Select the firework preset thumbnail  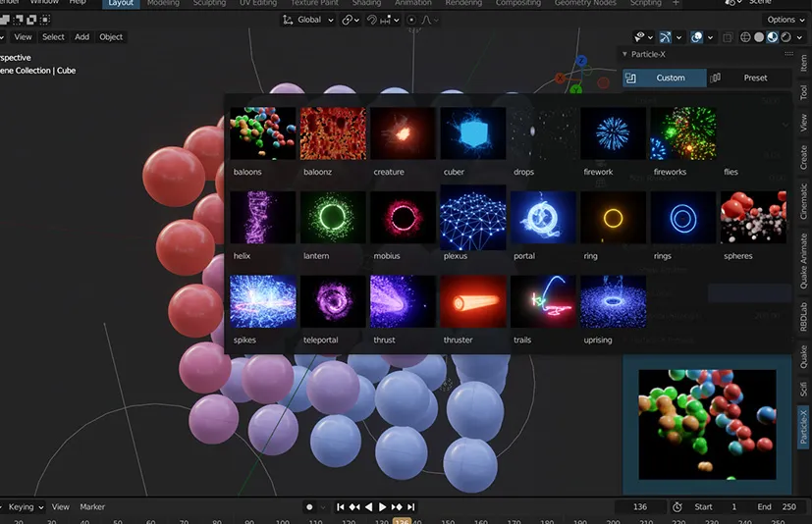coord(613,133)
